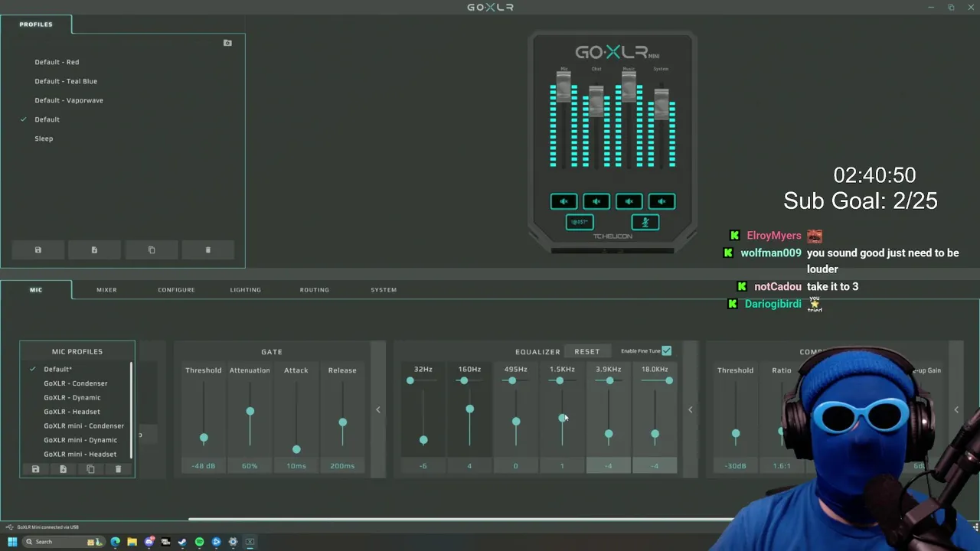The height and width of the screenshot is (551, 980).
Task: Choose GoXLR mini - Headset mic profile
Action: click(x=80, y=454)
